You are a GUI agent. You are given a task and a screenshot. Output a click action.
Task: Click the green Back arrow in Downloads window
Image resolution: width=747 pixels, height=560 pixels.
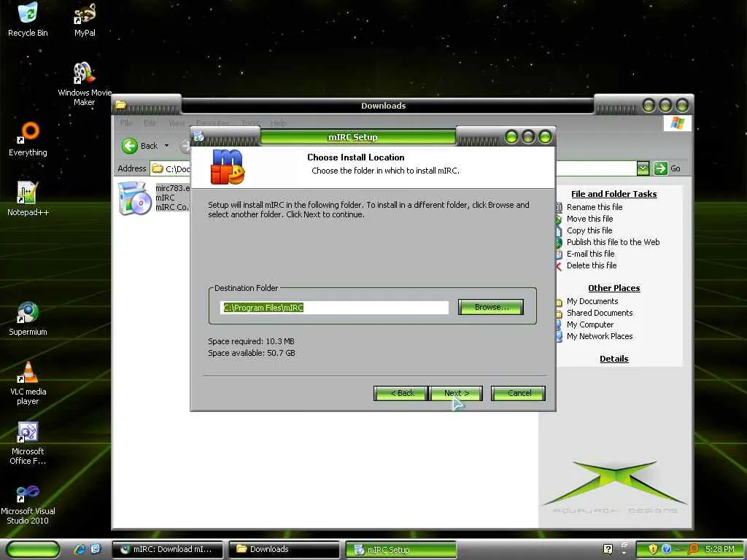pos(130,146)
